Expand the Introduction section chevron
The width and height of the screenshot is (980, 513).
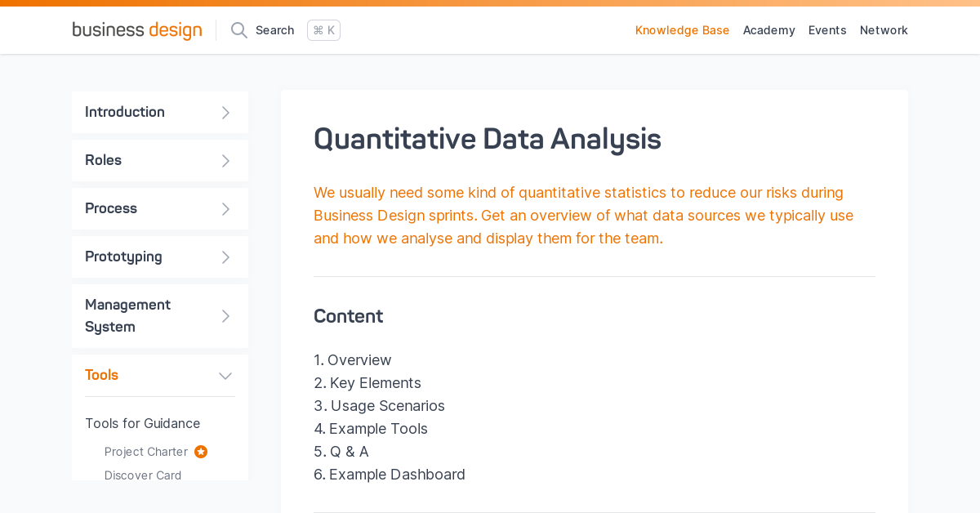point(225,112)
